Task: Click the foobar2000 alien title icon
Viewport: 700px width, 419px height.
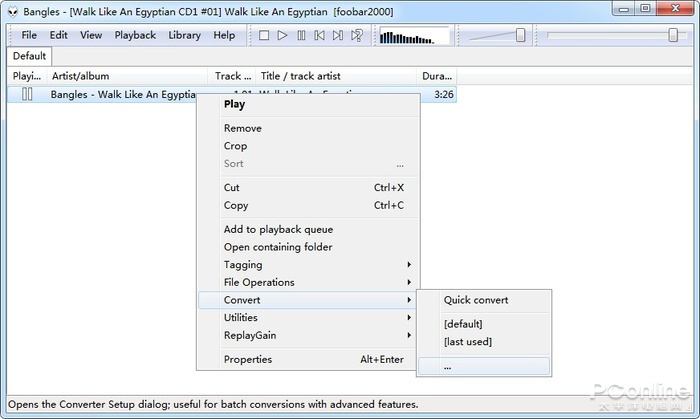Action: pos(12,12)
